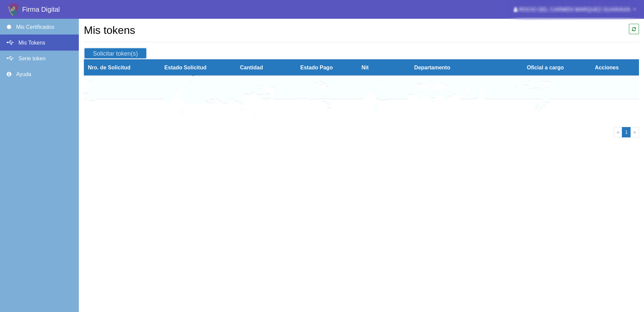
Task: Refresh the tokens list with green icon
Action: click(634, 29)
